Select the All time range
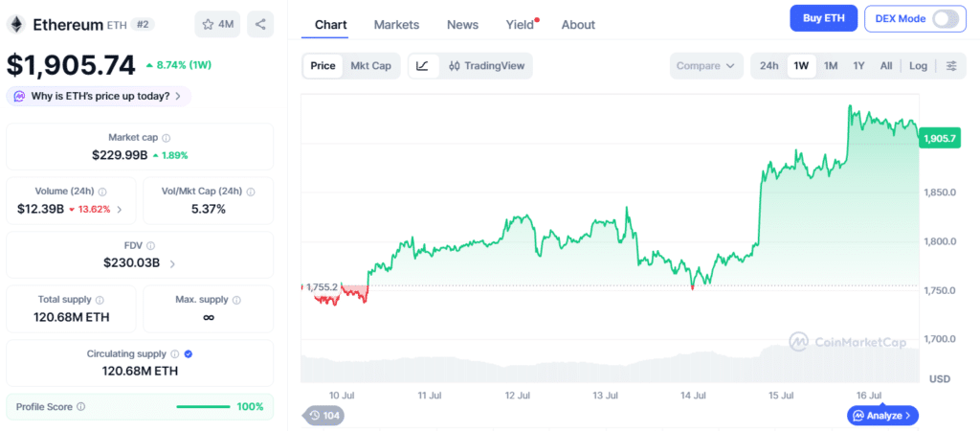Screen dimensions: 980x431 pyautogui.click(x=885, y=66)
